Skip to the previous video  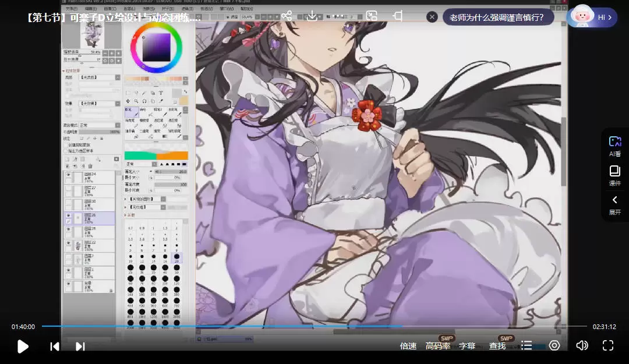55,347
